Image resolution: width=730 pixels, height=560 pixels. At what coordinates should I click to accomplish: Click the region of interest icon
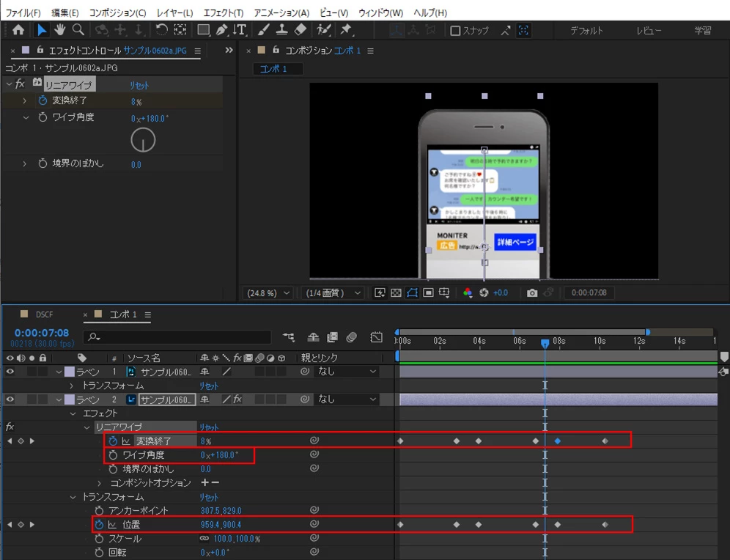coord(428,292)
